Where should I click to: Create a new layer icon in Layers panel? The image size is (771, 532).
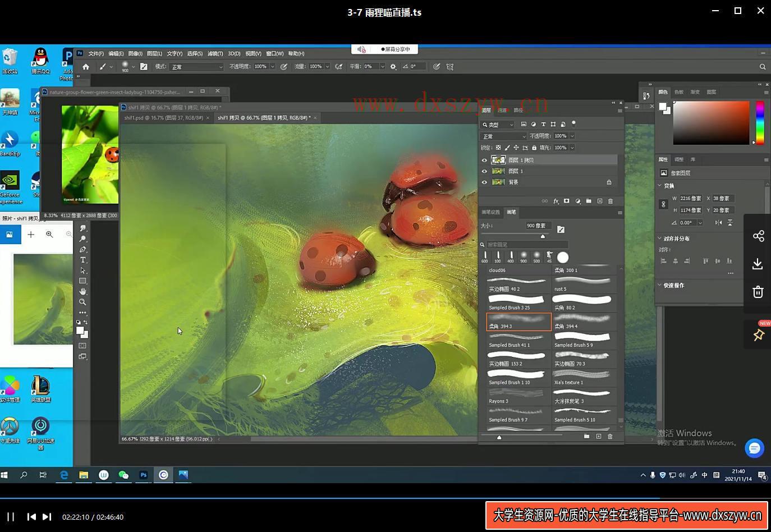tap(599, 201)
